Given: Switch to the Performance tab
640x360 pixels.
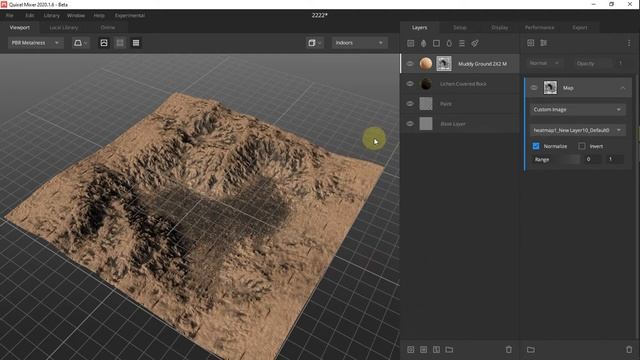Looking at the screenshot, I should pyautogui.click(x=540, y=27).
